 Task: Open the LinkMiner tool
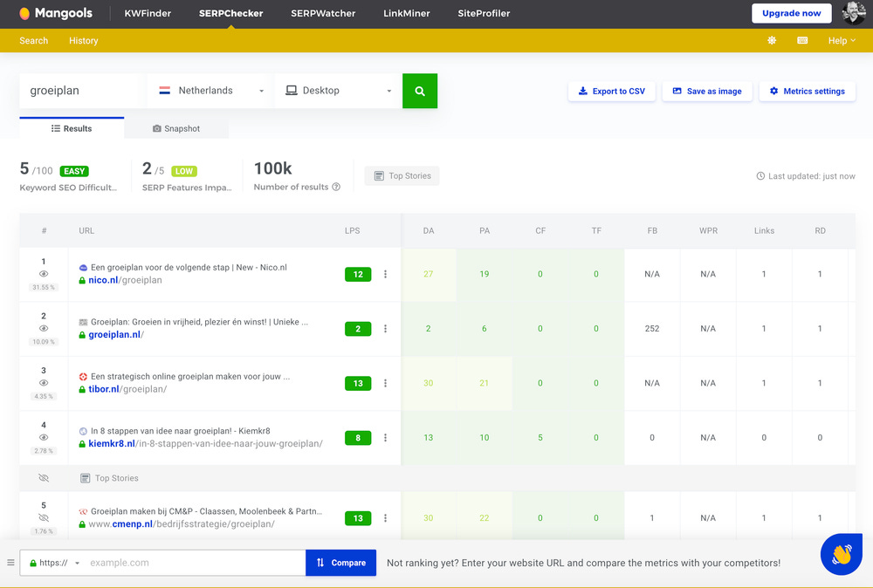click(407, 13)
